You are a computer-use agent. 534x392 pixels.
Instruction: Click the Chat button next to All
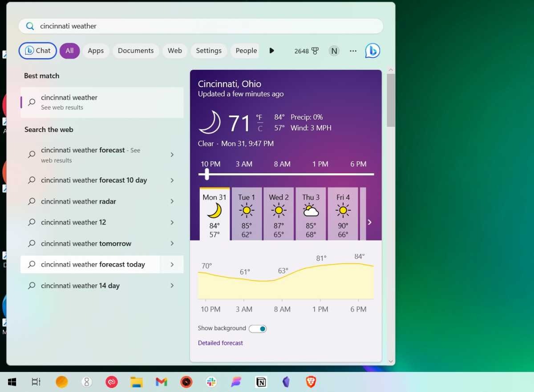38,51
